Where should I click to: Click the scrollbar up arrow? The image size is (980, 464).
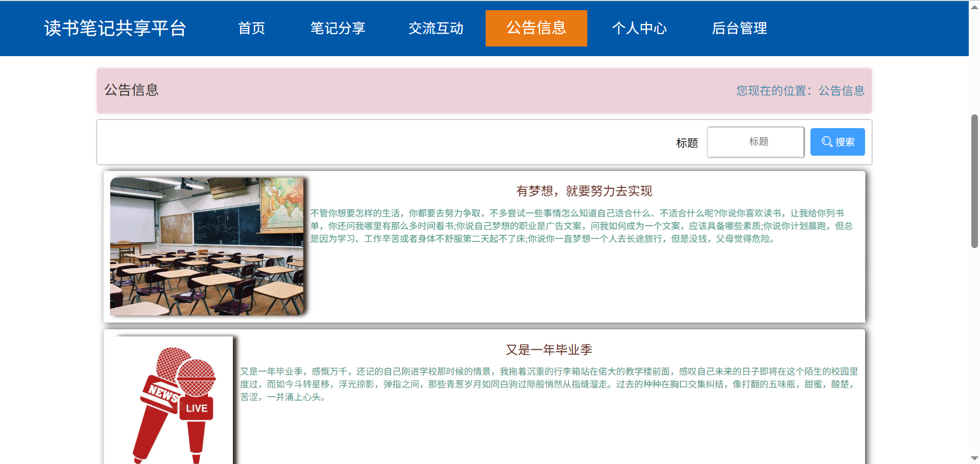pos(973,7)
